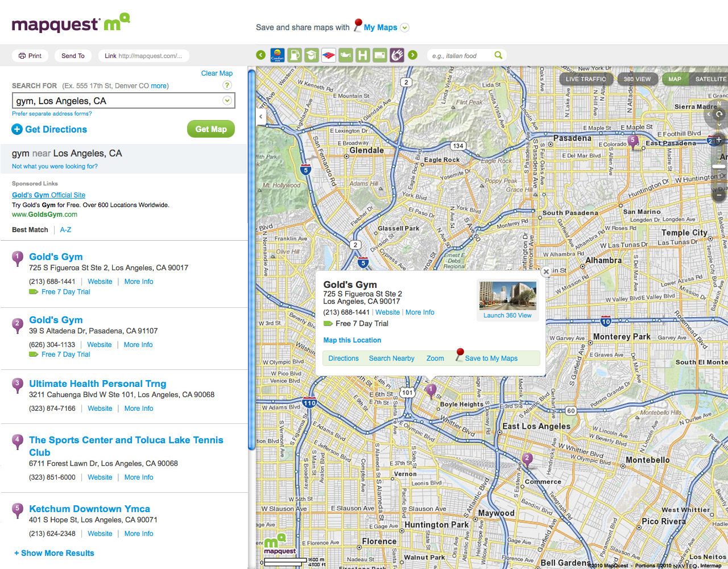Click the help question mark icon

[x=227, y=85]
